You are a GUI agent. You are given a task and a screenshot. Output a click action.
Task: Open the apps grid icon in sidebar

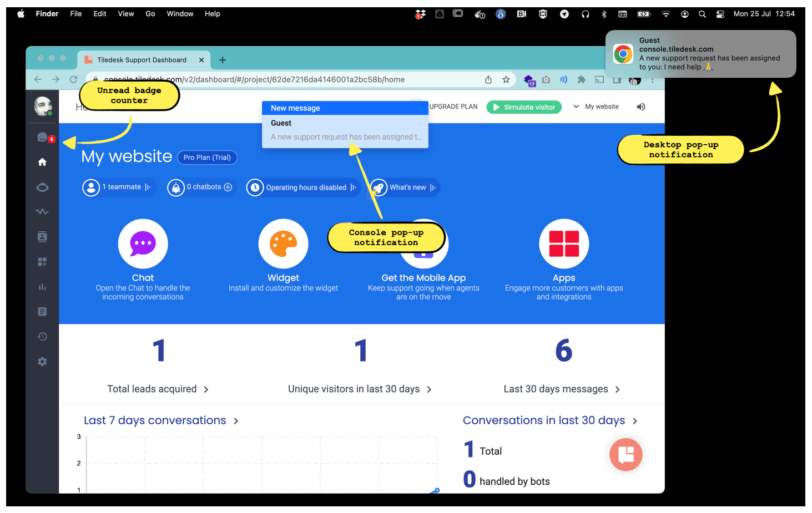point(42,262)
